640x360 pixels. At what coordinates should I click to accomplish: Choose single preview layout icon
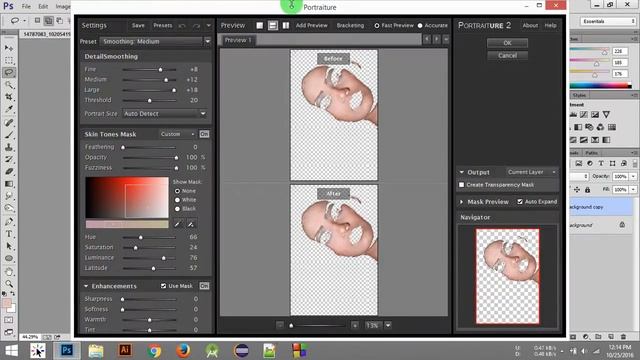(260, 25)
